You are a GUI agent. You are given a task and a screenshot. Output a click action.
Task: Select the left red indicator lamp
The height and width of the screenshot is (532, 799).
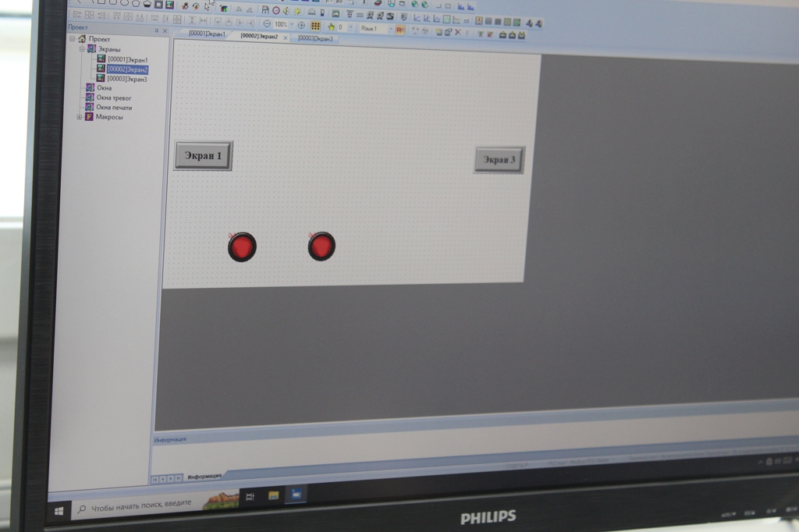[242, 247]
